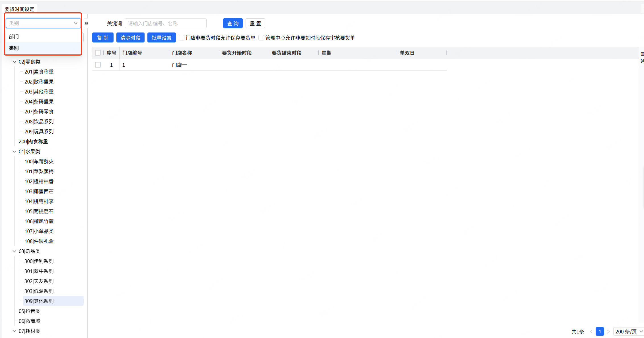Choose 类别 option in dropdown list

pos(14,48)
